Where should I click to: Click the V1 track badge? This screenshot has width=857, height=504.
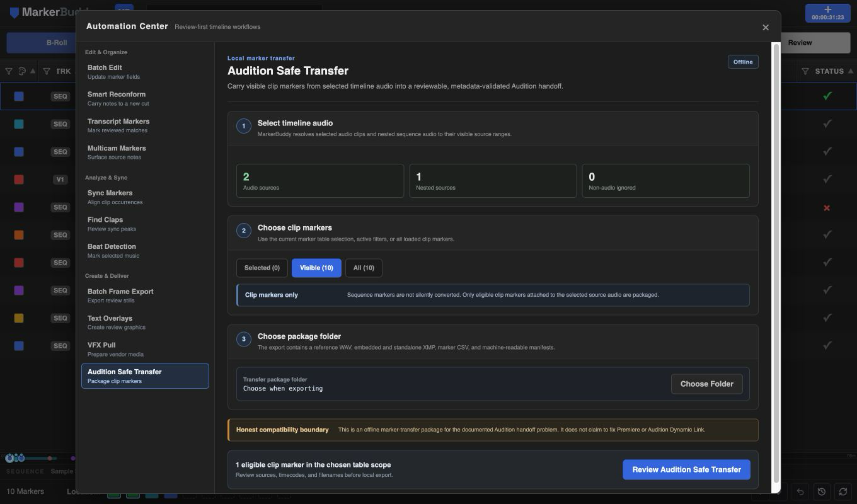(x=60, y=180)
